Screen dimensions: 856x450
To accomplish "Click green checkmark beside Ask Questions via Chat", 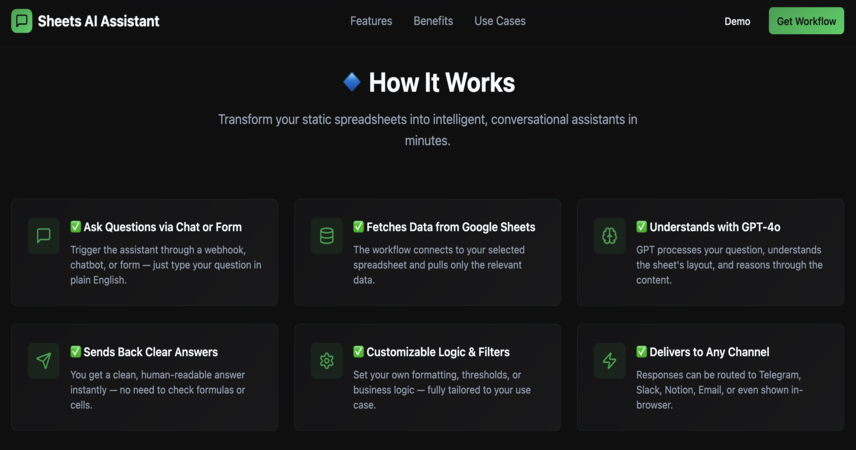I will point(75,227).
